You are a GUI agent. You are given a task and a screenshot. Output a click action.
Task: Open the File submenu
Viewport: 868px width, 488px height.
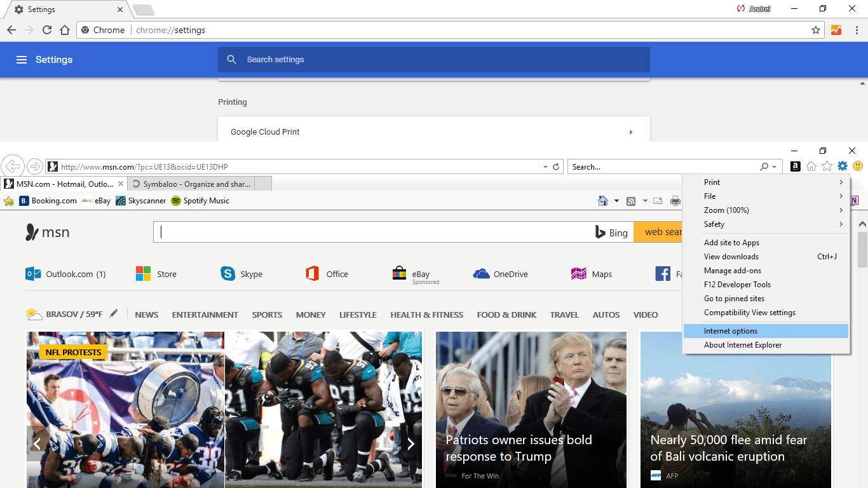766,196
